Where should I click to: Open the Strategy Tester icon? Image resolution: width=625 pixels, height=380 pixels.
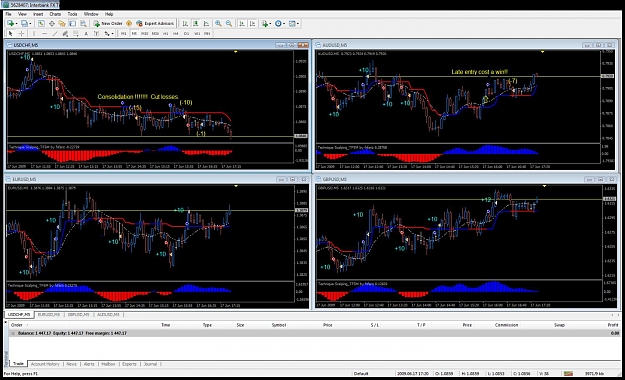coord(83,24)
